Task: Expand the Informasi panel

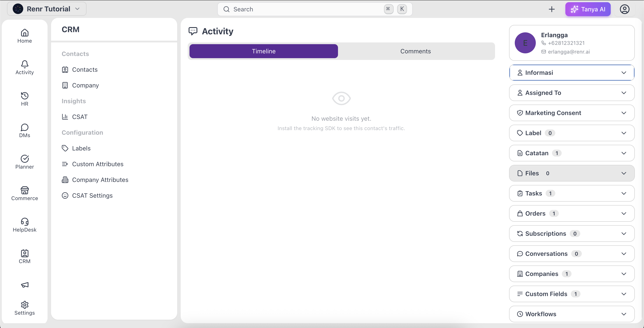Action: (571, 73)
